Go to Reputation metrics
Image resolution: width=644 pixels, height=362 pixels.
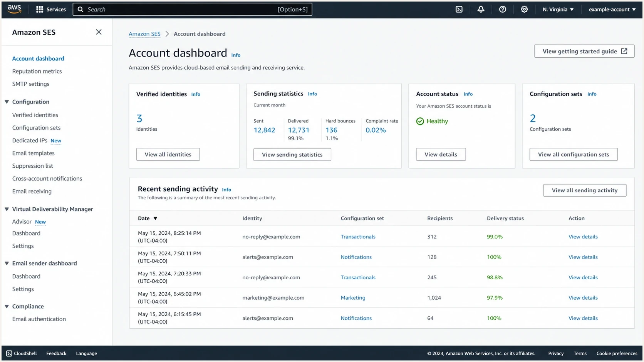(x=37, y=71)
